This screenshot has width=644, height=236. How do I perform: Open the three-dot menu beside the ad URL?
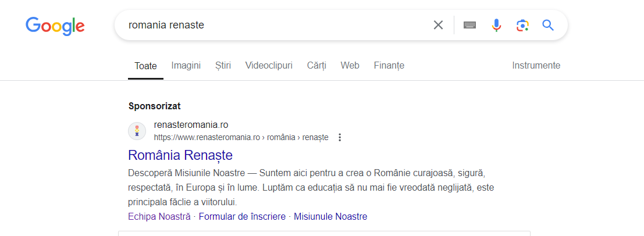(340, 138)
